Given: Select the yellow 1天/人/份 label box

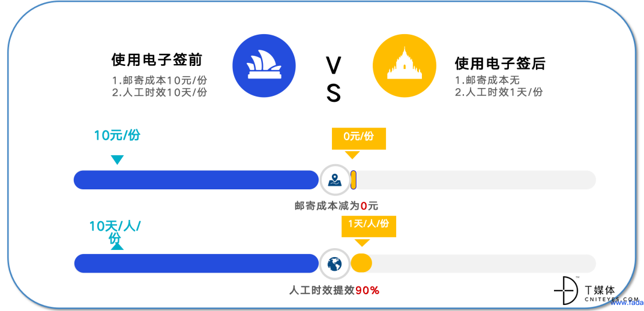Looking at the screenshot, I should [x=369, y=226].
